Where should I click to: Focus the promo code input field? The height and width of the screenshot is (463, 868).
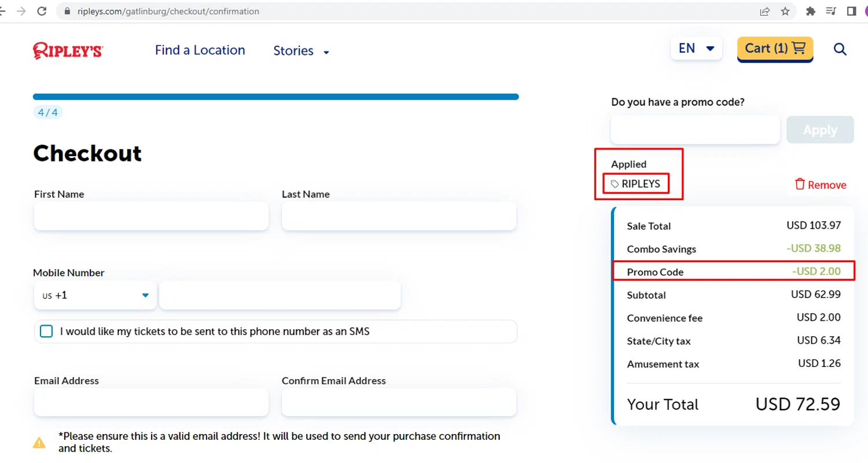696,130
